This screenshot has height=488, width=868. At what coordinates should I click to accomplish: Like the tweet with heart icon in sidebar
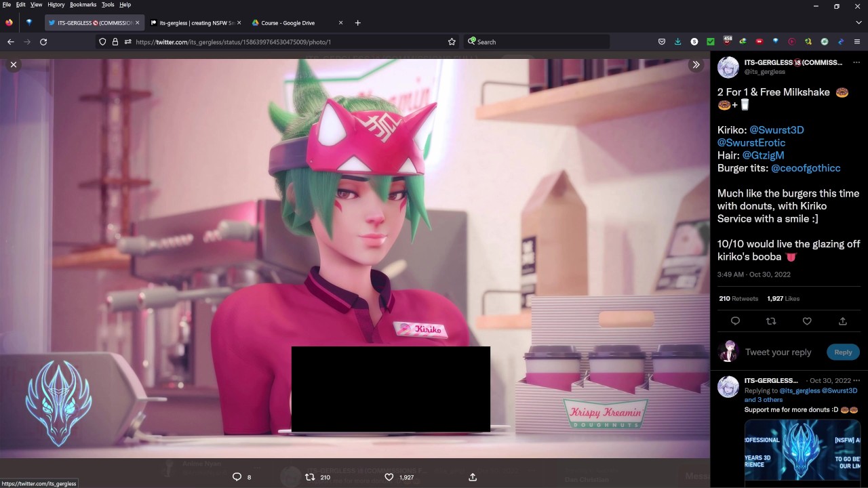click(807, 321)
